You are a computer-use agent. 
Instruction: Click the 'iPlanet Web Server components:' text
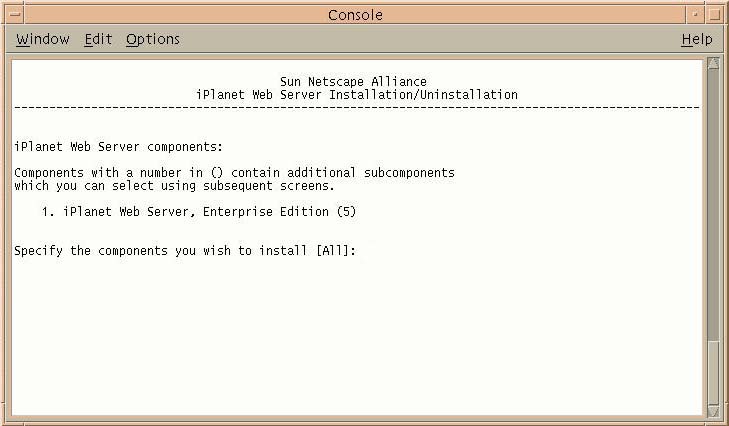coord(119,147)
